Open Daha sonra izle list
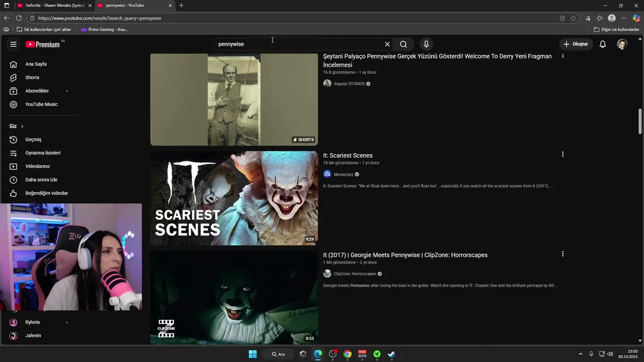644x362 pixels. [42, 180]
